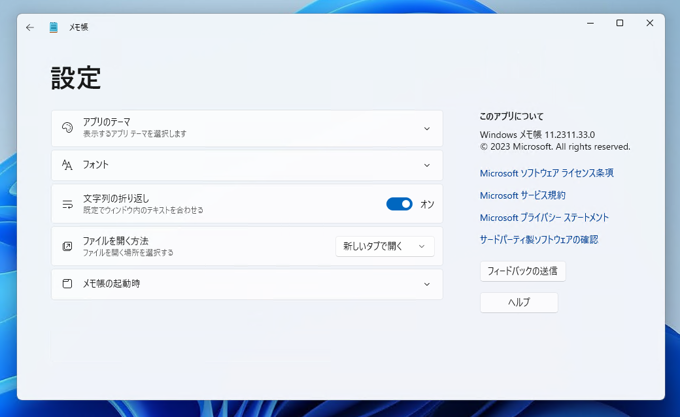Click the 文字列の折り返し label text
The width and height of the screenshot is (680, 417).
(116, 199)
